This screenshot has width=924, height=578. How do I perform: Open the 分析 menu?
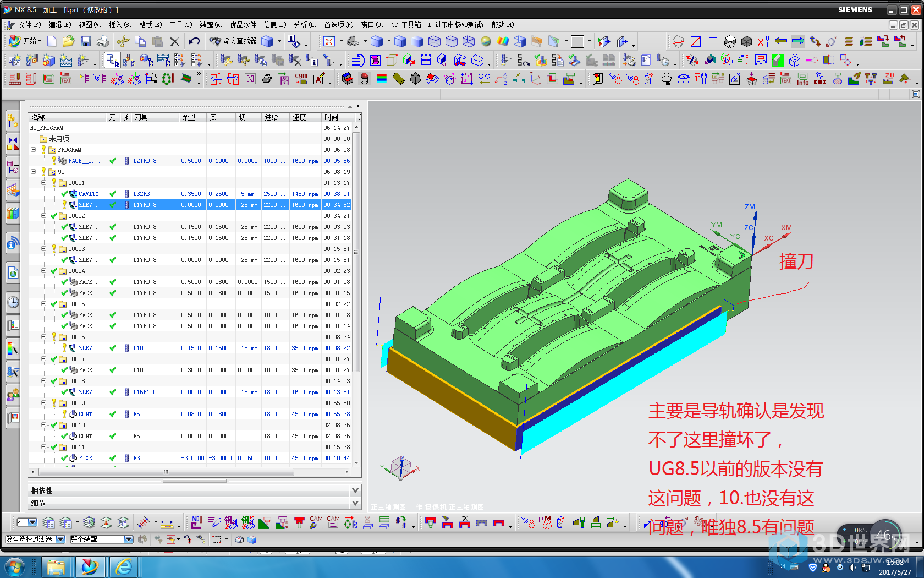[x=305, y=25]
